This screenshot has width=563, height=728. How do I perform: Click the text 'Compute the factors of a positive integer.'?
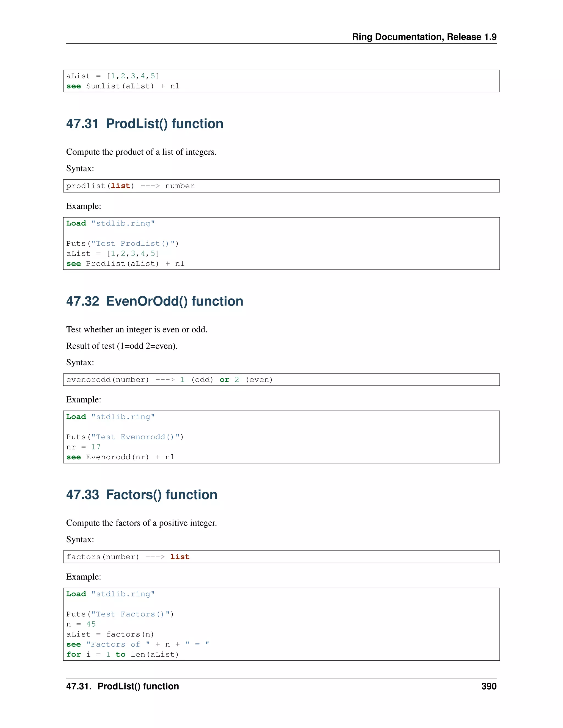point(141,523)
